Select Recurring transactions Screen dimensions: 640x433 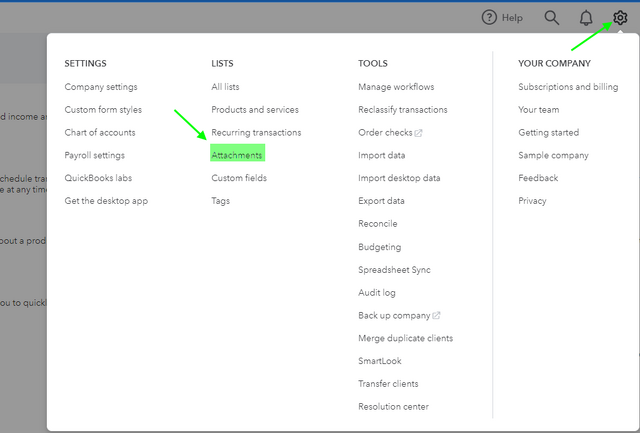click(256, 132)
